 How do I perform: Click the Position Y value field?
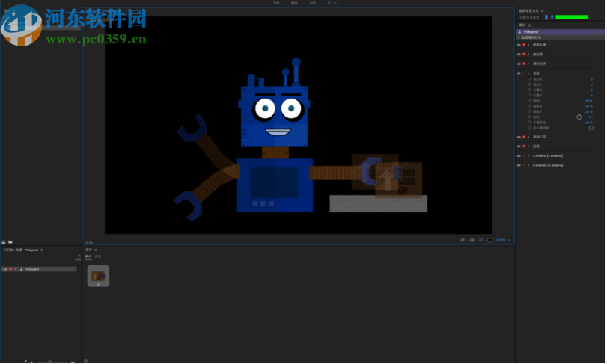click(591, 96)
